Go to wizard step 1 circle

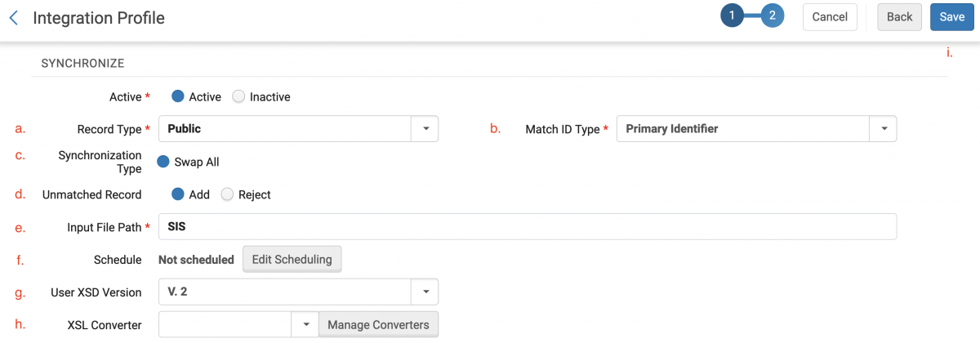coord(733,16)
